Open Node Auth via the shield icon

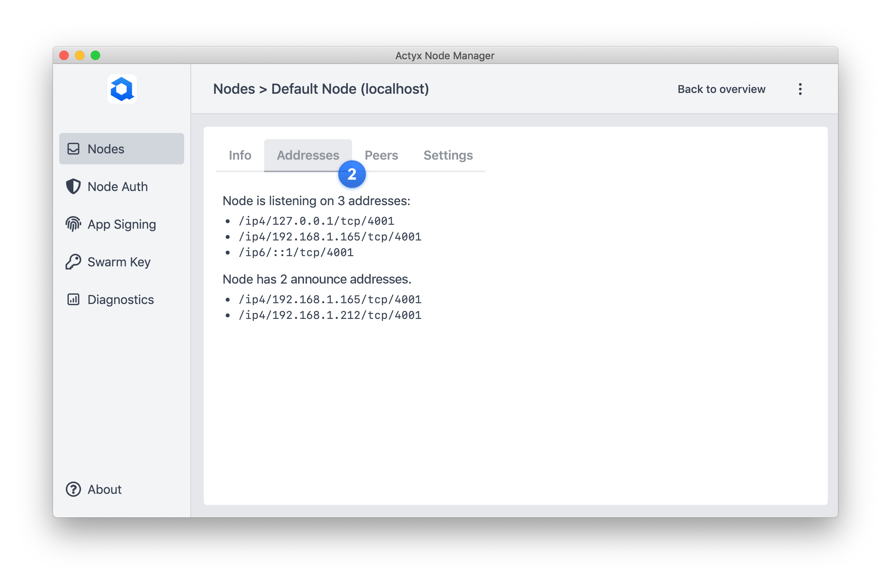pyautogui.click(x=74, y=187)
